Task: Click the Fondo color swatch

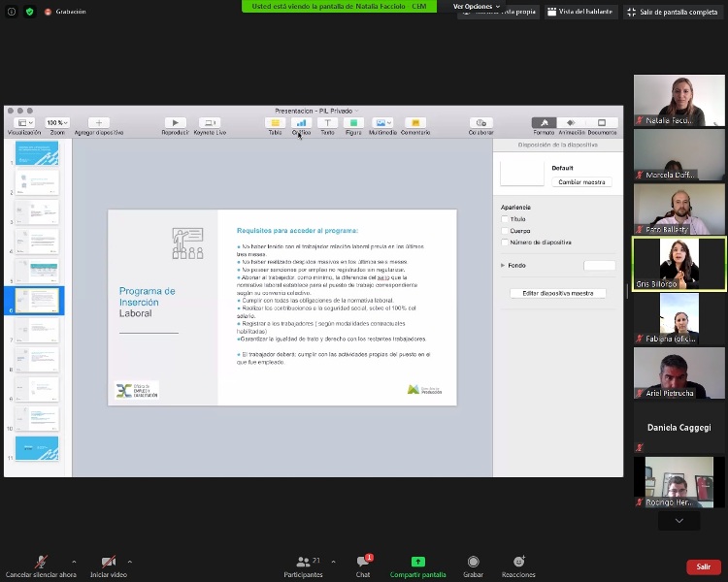Action: click(x=599, y=266)
